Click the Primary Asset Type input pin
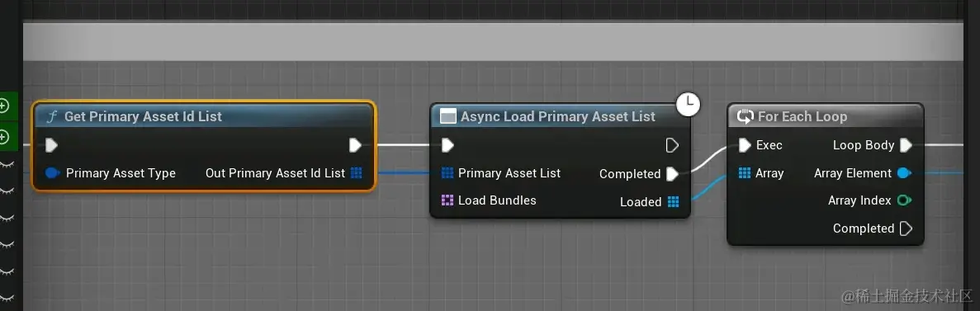This screenshot has width=980, height=311. click(x=53, y=173)
